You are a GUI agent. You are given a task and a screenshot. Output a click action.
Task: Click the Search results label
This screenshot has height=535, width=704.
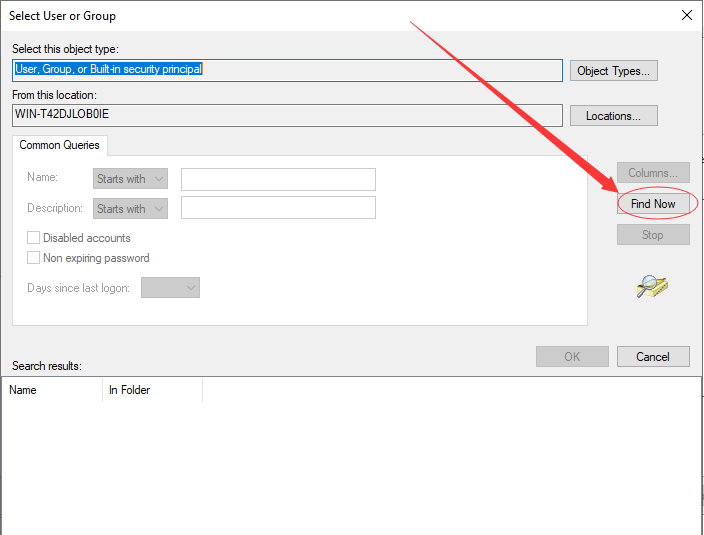pyautogui.click(x=47, y=366)
